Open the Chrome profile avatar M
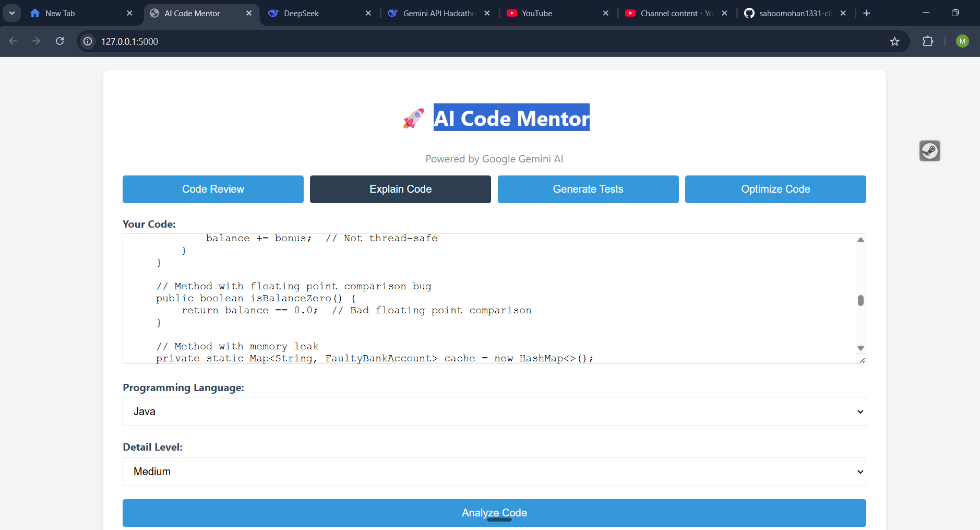 tap(962, 41)
